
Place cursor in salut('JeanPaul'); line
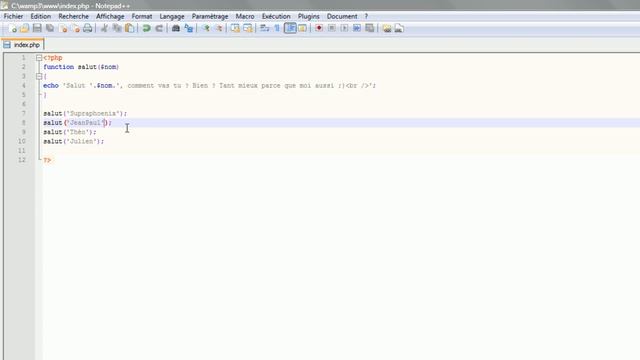click(x=77, y=123)
